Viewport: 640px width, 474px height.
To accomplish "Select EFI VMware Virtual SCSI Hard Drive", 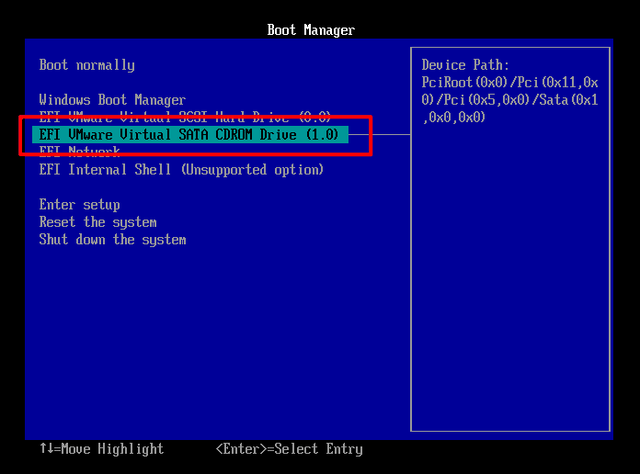I will click(185, 117).
